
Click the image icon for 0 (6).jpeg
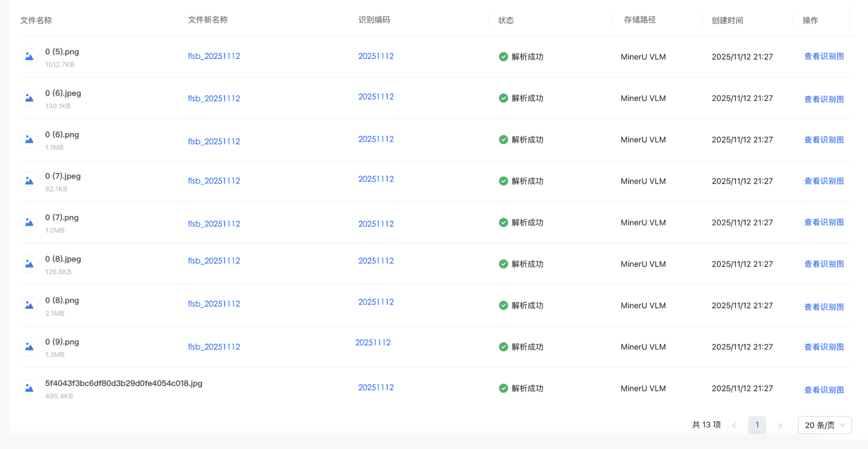click(29, 98)
